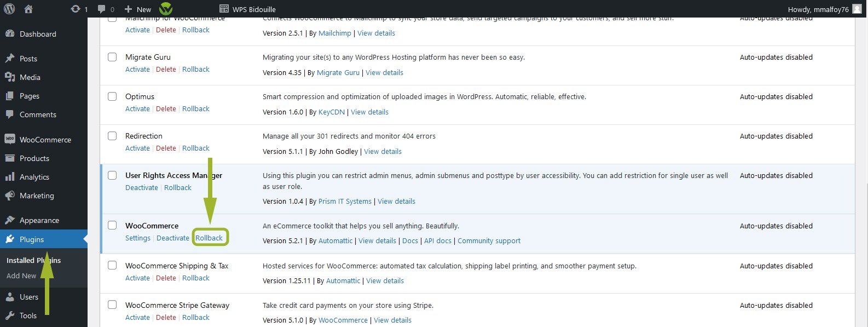Open WPS Bidouille toolbar item
This screenshot has width=868, height=327.
(x=247, y=9)
